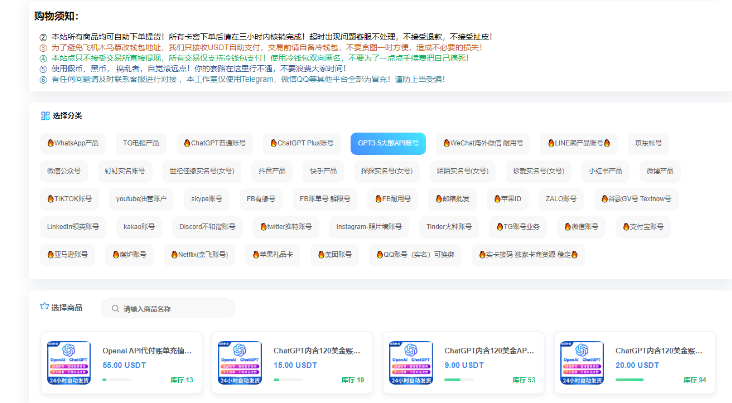
Task: Choose the kakao accounts category
Action: [139, 227]
